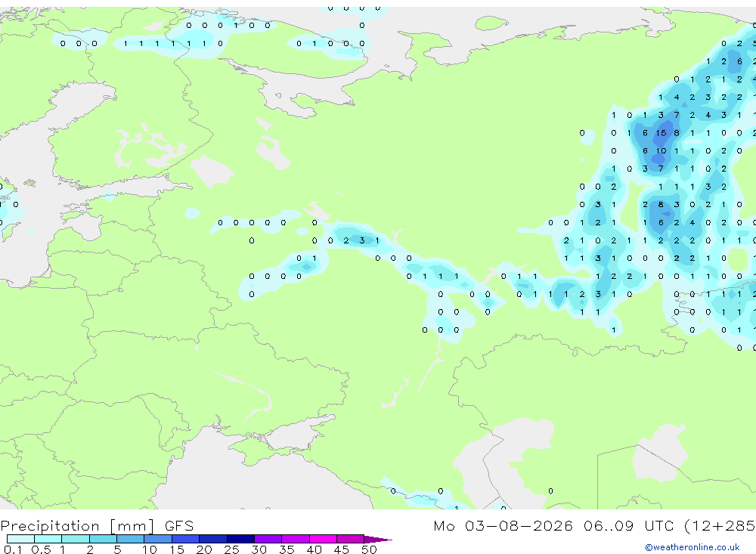The image size is (756, 554).
Task: Click the '40' label under the legend
Action: 314,549
